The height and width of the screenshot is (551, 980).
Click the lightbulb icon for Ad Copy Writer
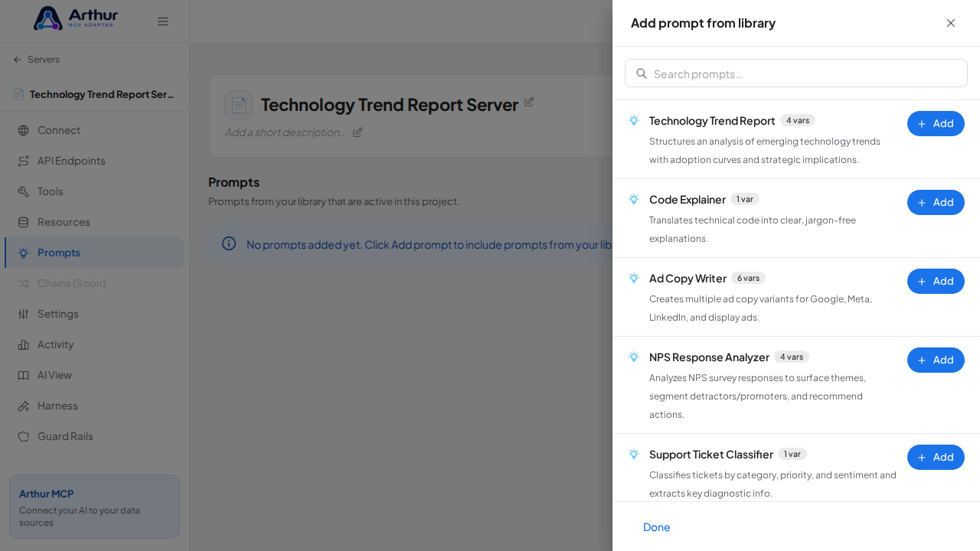point(634,279)
